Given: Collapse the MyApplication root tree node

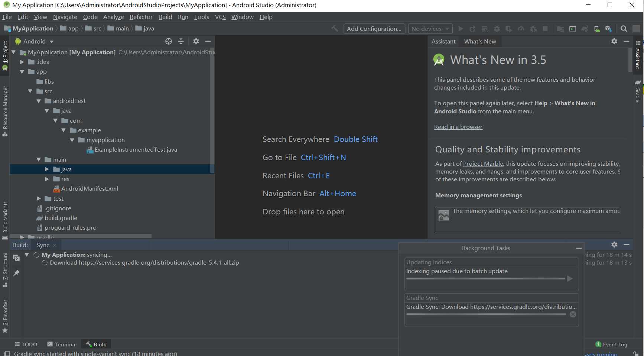Looking at the screenshot, I should [14, 52].
